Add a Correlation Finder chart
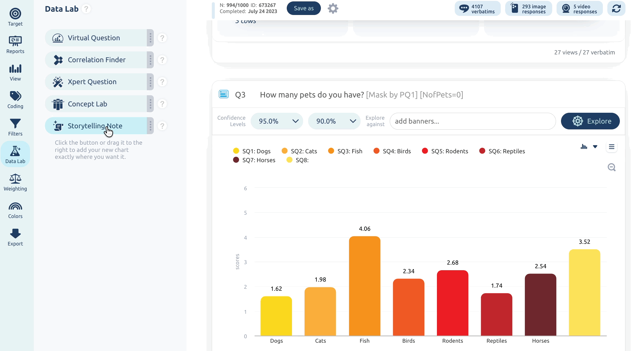 [96, 60]
